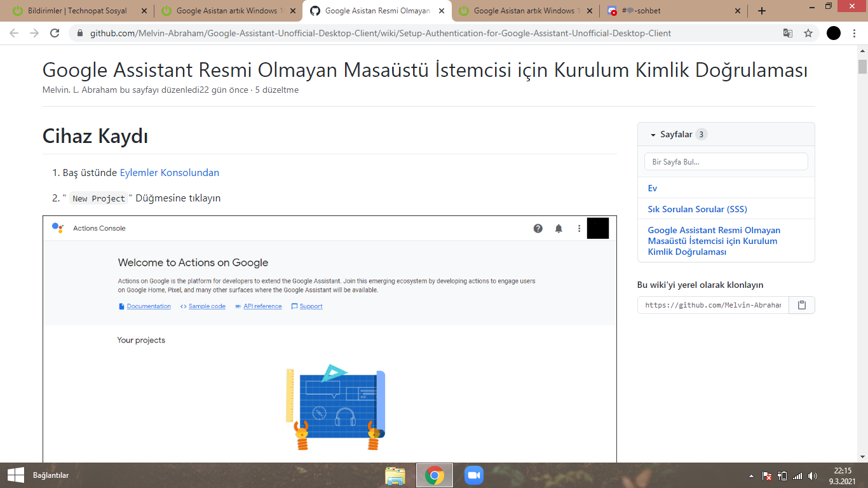The image size is (868, 488).
Task: Click the New Project code text
Action: tap(99, 198)
